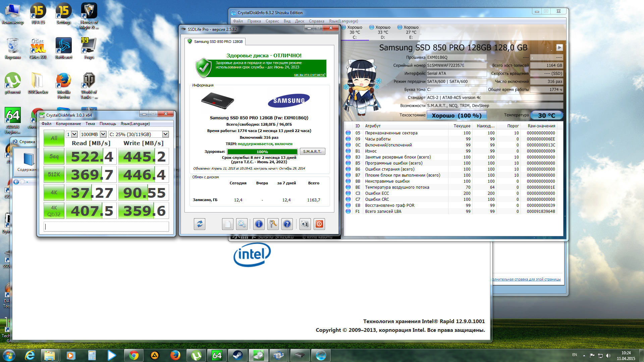Run the All benchmark button

[x=54, y=138]
